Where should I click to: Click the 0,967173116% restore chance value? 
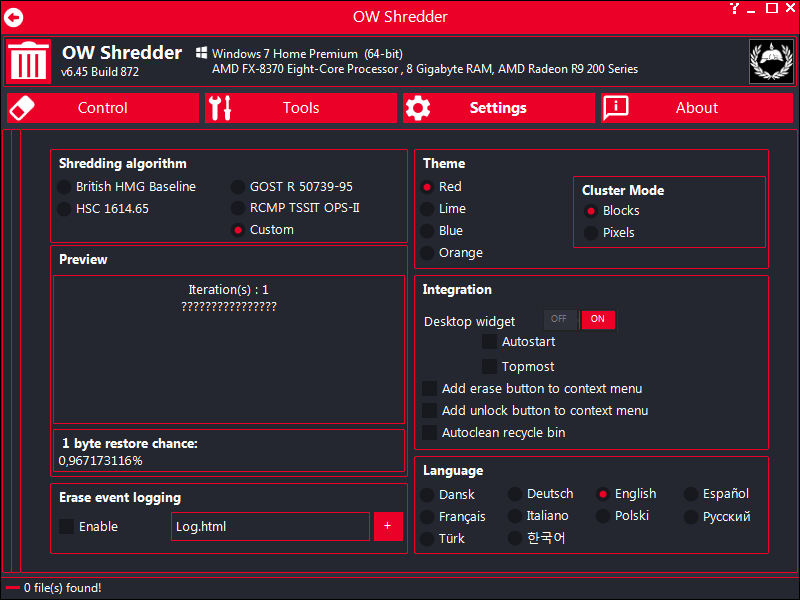click(101, 461)
